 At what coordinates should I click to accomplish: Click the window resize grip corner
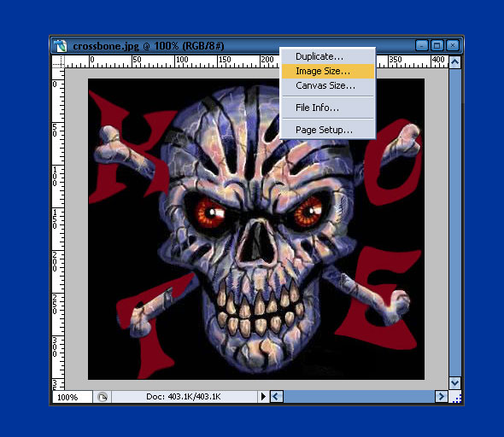coord(456,398)
